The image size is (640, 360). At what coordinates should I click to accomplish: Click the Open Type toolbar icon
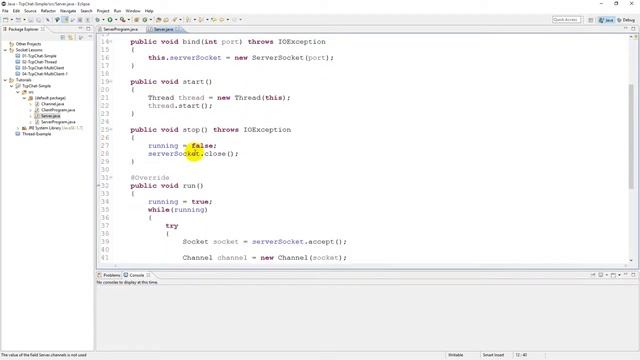click(159, 20)
